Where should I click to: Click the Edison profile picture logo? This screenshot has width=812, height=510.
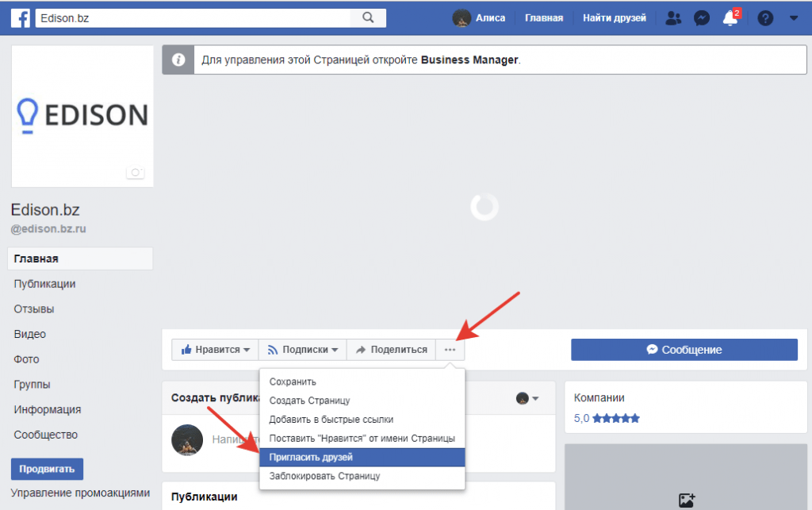(x=82, y=116)
